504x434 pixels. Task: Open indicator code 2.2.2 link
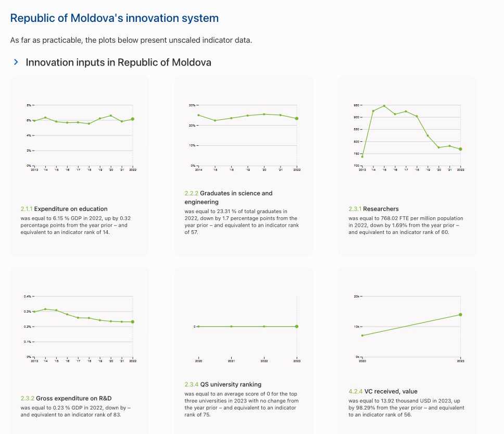coord(191,193)
